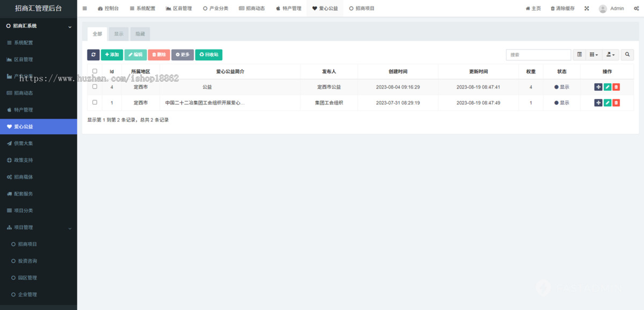Click the refresh icon in the table toolbar
The height and width of the screenshot is (310, 644).
(93, 54)
